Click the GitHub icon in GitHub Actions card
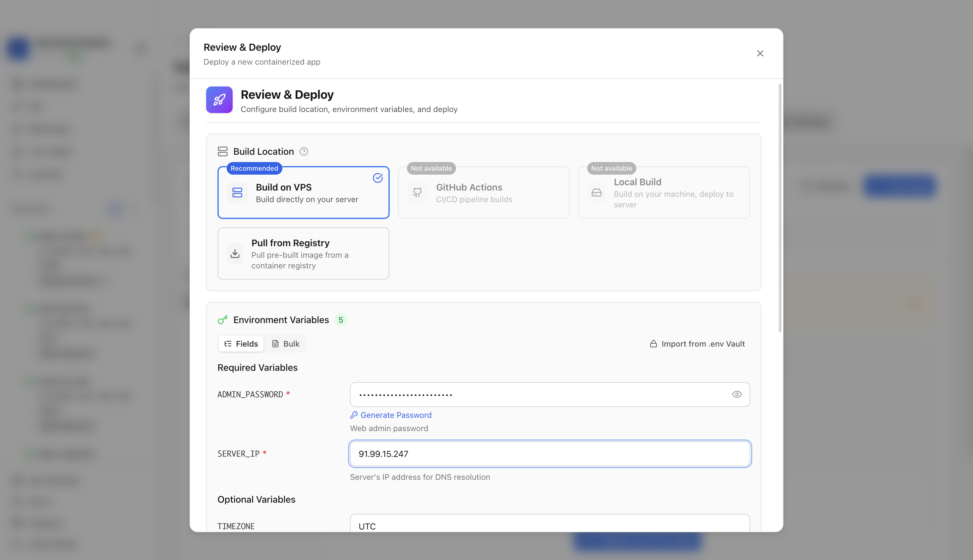Viewport: 973px width, 560px height. [x=417, y=193]
